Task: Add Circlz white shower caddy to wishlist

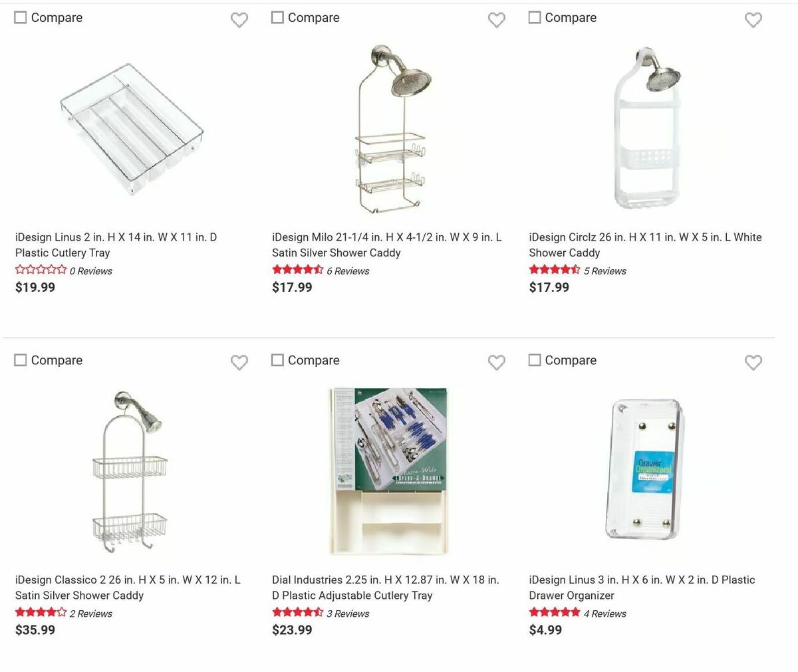Action: [753, 20]
